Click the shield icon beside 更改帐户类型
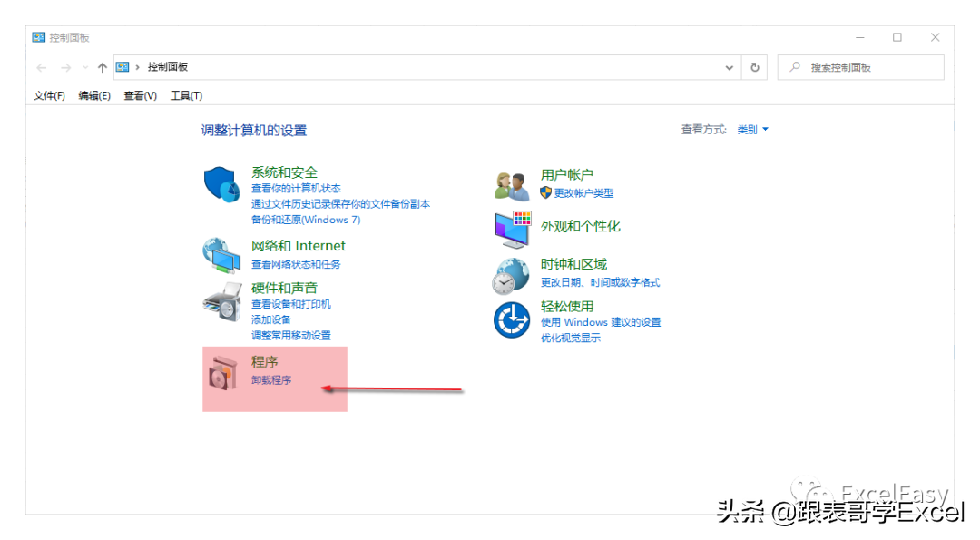The image size is (980, 540). point(545,193)
